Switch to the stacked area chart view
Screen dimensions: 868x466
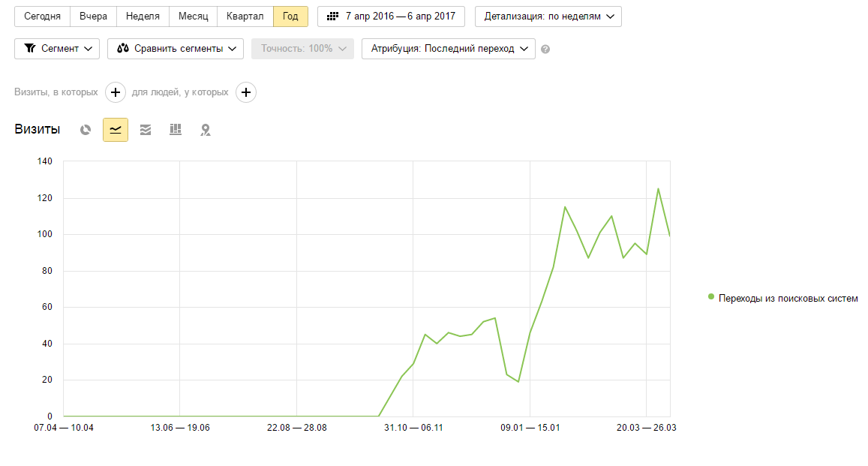pyautogui.click(x=146, y=130)
